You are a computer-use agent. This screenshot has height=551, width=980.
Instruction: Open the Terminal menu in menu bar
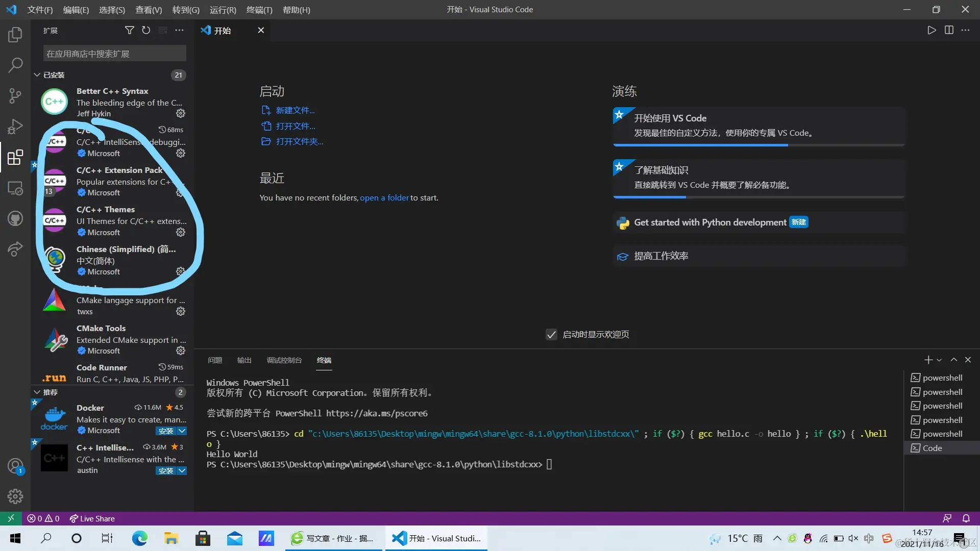pos(259,10)
